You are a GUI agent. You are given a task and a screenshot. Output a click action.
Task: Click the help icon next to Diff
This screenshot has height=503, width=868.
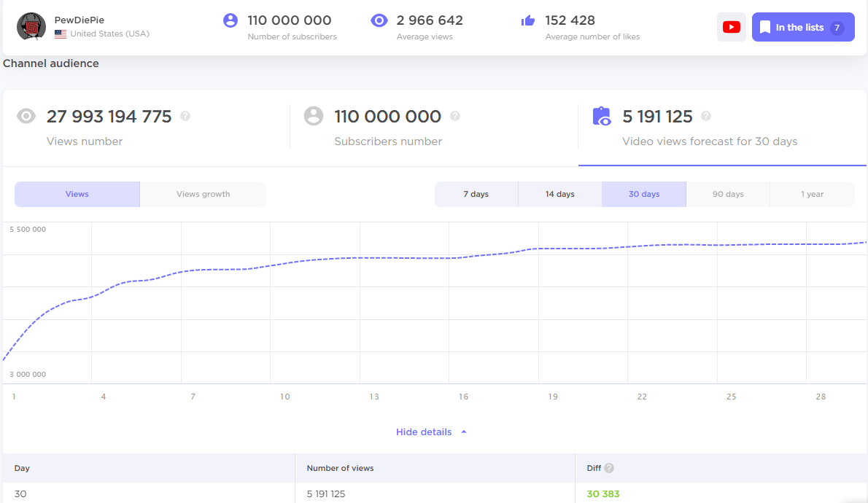[609, 468]
